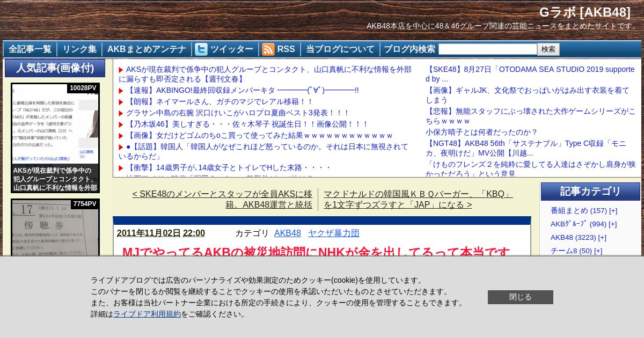Click the 検索 search button
644x338 pixels.
pyautogui.click(x=548, y=49)
